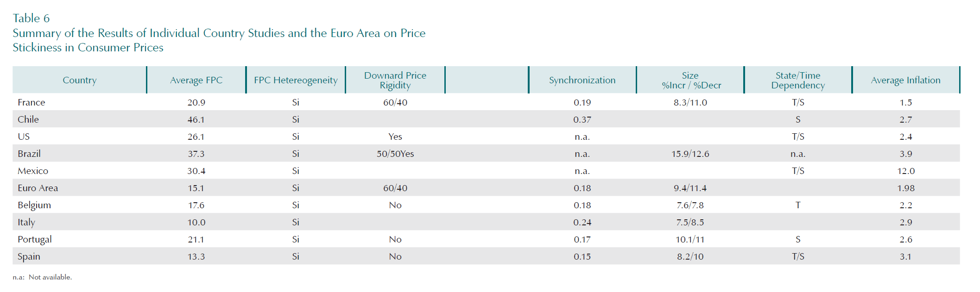Select Belgium's 7.6/7.8 size cell
The image size is (980, 292).
690,205
